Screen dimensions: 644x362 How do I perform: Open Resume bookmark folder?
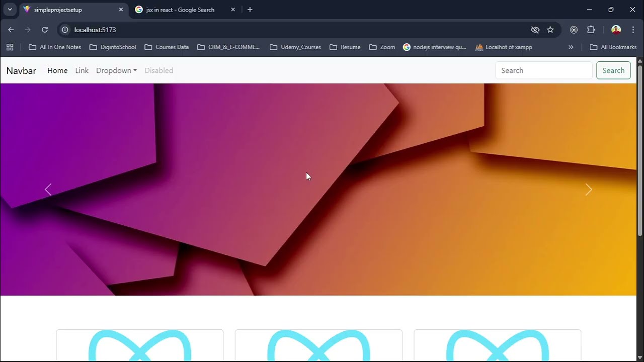345,47
